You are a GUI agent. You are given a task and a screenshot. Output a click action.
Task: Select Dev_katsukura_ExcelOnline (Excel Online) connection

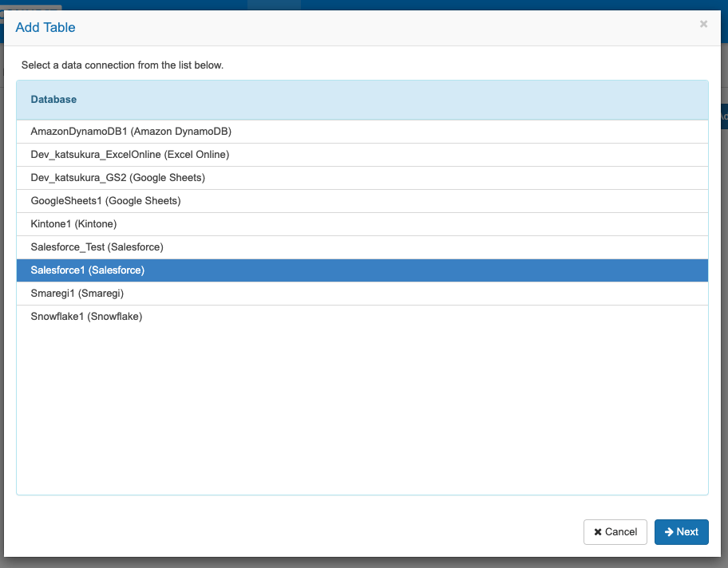[362, 155]
